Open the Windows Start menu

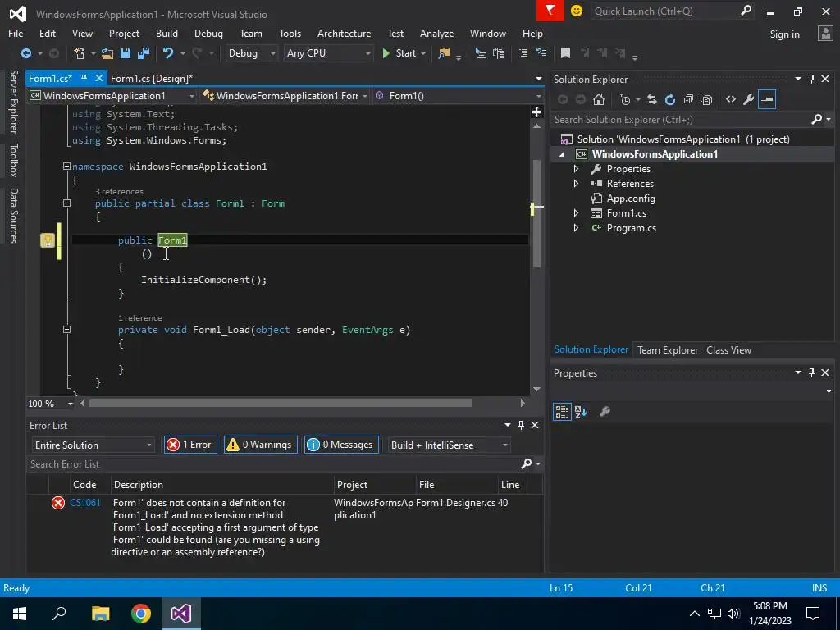(x=20, y=614)
